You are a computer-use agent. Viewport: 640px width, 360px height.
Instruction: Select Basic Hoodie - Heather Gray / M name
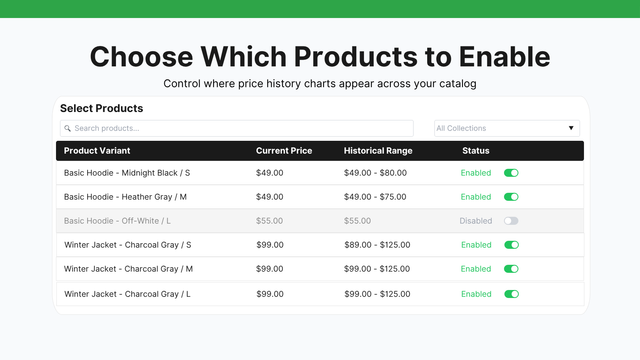coord(125,197)
